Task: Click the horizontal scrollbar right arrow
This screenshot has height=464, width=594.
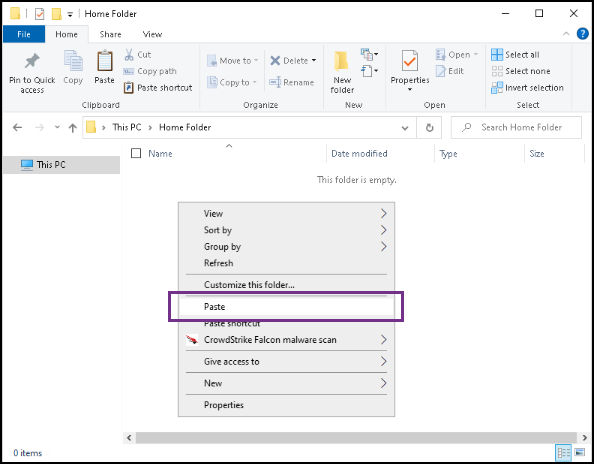Action: pyautogui.click(x=585, y=437)
